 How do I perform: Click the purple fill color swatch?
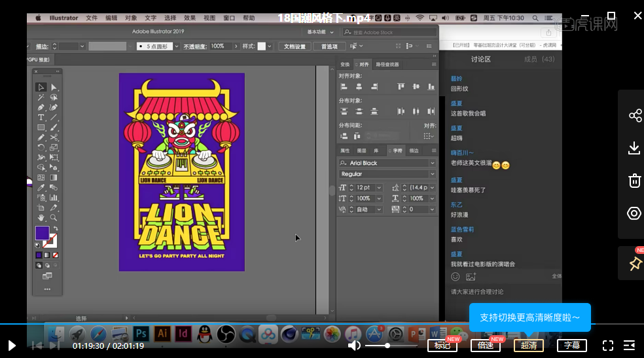(x=42, y=233)
